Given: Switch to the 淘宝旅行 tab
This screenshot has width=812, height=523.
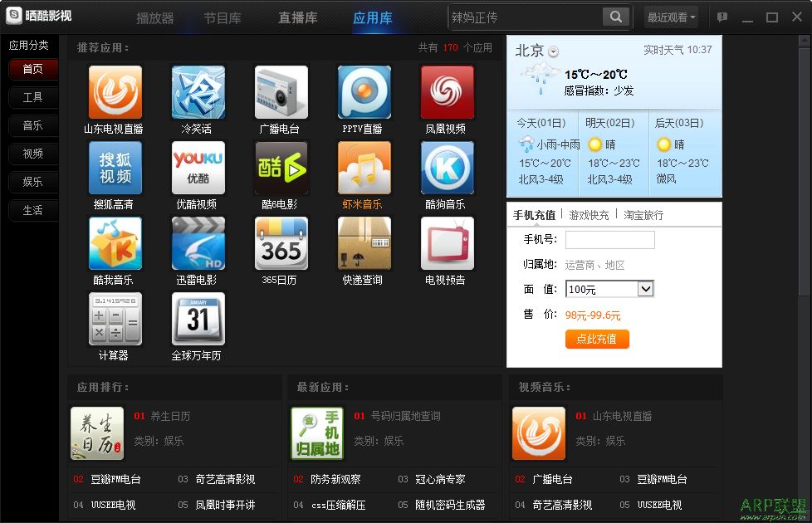Looking at the screenshot, I should coord(643,215).
